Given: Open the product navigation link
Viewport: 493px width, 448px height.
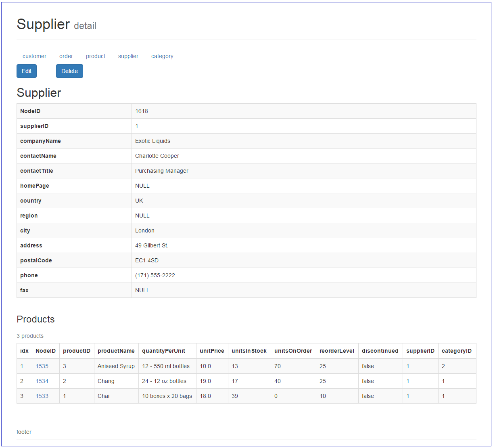Looking at the screenshot, I should 96,56.
